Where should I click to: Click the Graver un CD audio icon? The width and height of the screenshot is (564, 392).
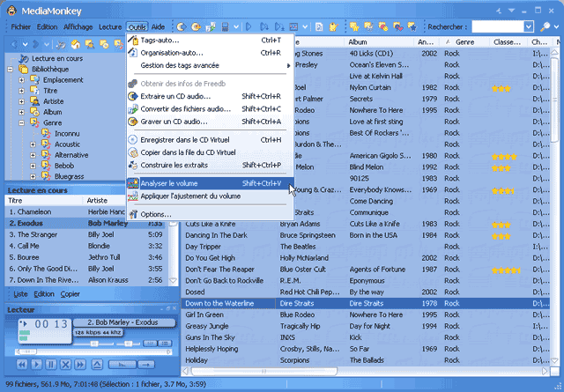(133, 121)
